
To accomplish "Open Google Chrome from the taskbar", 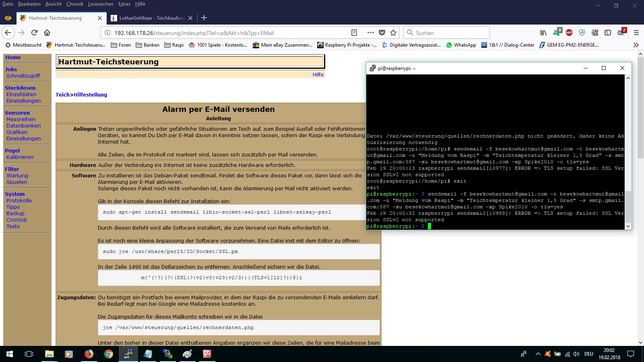I will pos(108,354).
